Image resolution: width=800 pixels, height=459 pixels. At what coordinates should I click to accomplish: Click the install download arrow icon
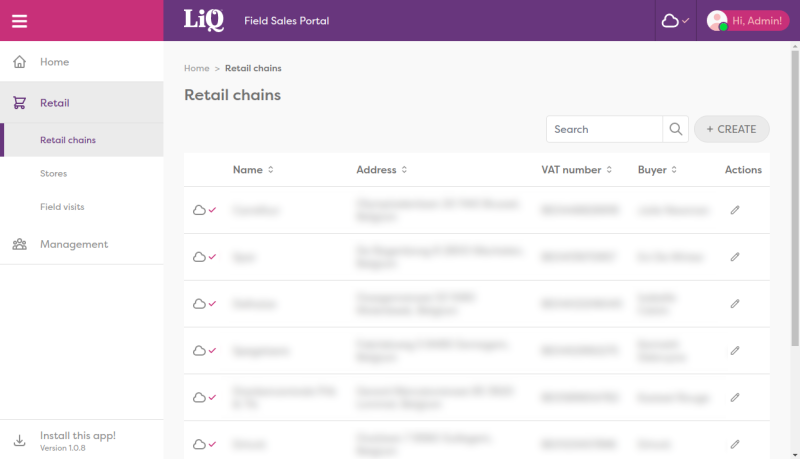coord(19,440)
